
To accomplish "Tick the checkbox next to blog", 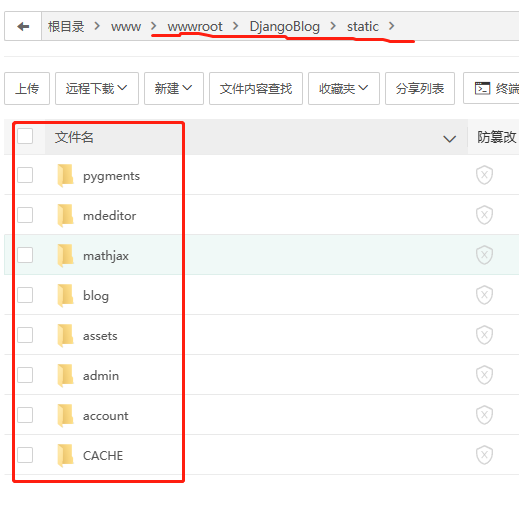I will pos(25,295).
